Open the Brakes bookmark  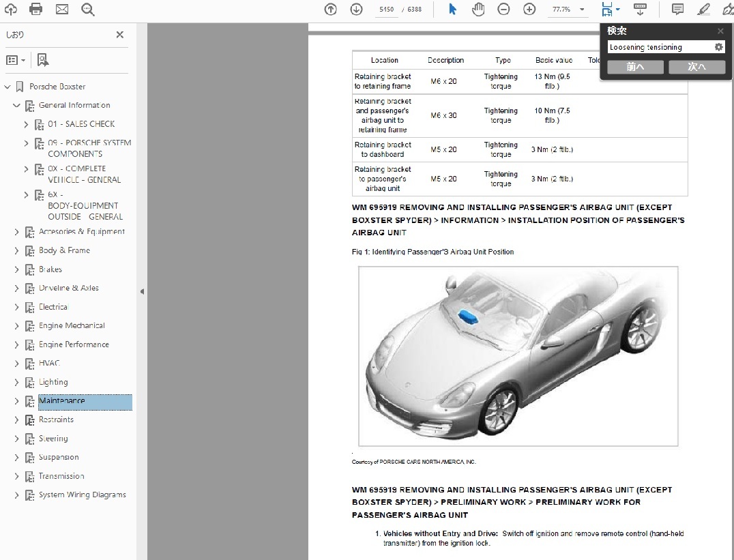point(50,269)
